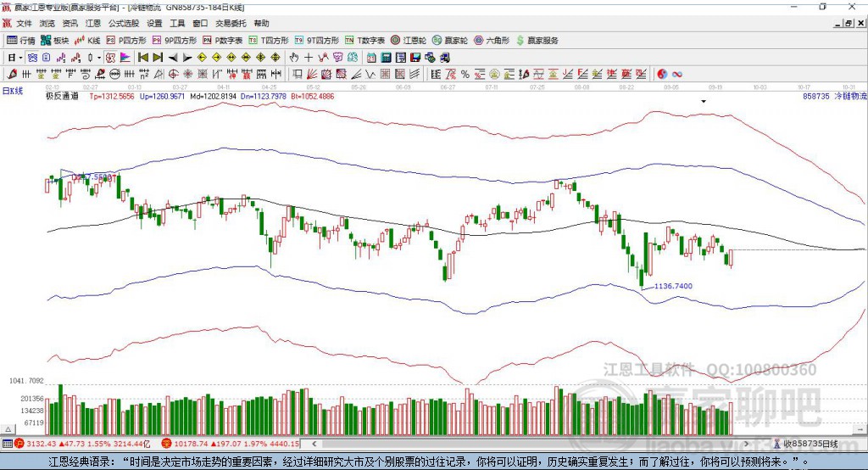Viewport: 868px width, 470px height.
Task: Open the 文件 menu
Action: point(24,23)
